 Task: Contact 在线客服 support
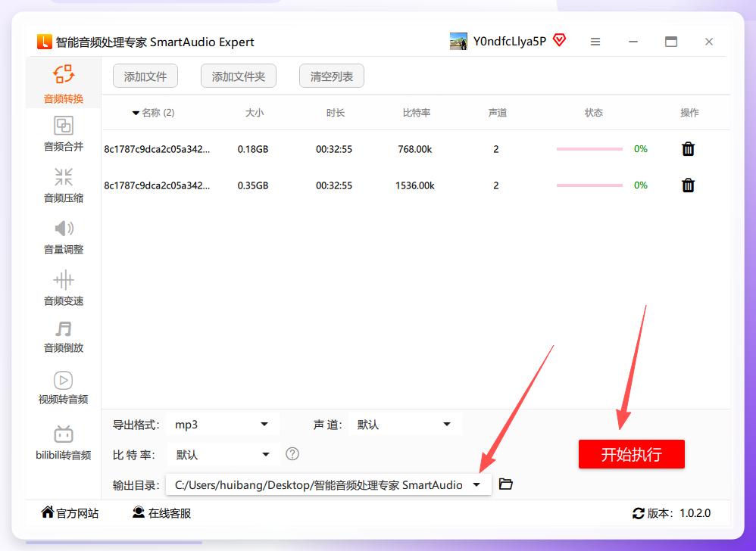pyautogui.click(x=161, y=513)
